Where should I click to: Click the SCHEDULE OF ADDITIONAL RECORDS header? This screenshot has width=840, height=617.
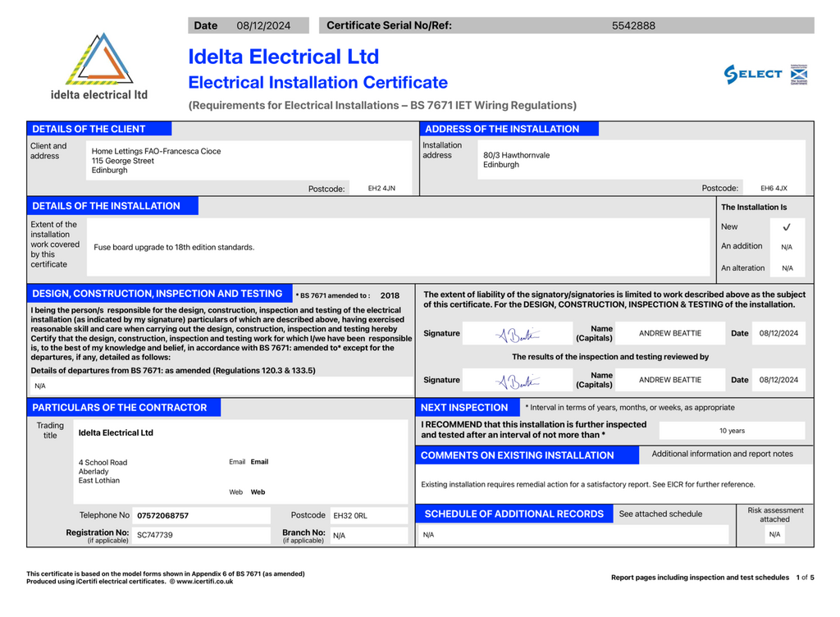[x=514, y=514]
